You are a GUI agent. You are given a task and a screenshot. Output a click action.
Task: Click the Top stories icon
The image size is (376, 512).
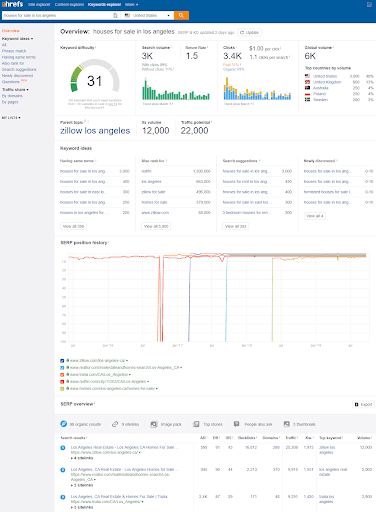pos(197,424)
